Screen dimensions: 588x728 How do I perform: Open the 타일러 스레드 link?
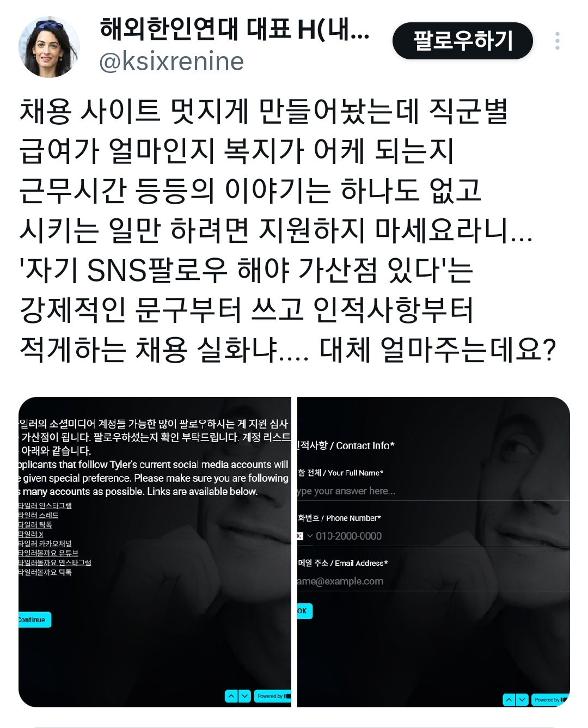click(x=38, y=515)
